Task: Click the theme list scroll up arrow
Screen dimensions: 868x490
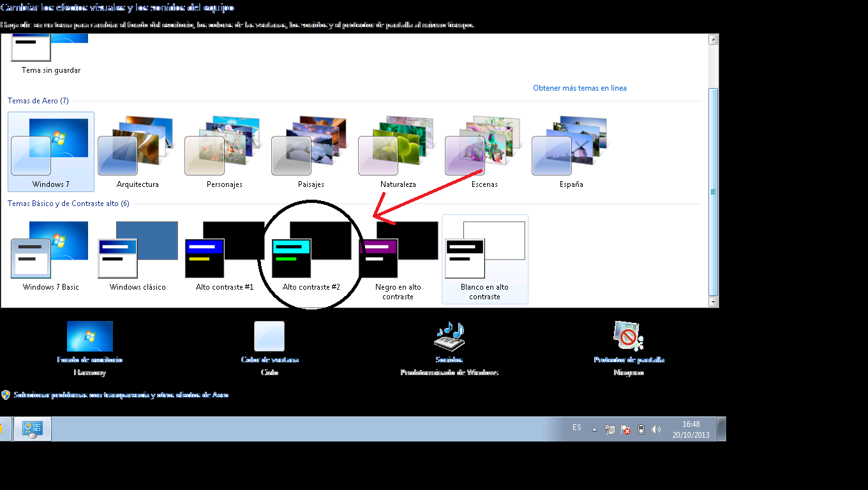Action: (714, 40)
